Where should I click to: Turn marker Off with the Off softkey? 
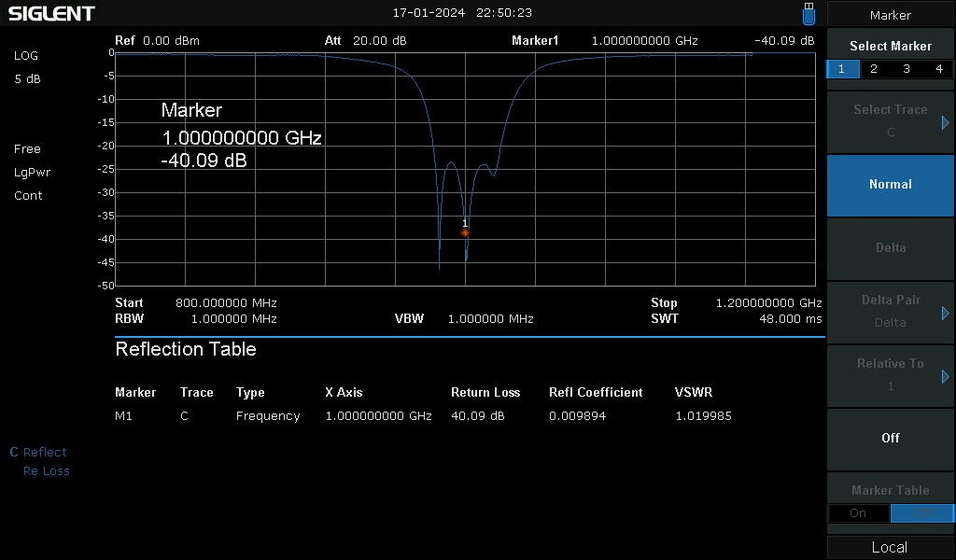tap(890, 438)
